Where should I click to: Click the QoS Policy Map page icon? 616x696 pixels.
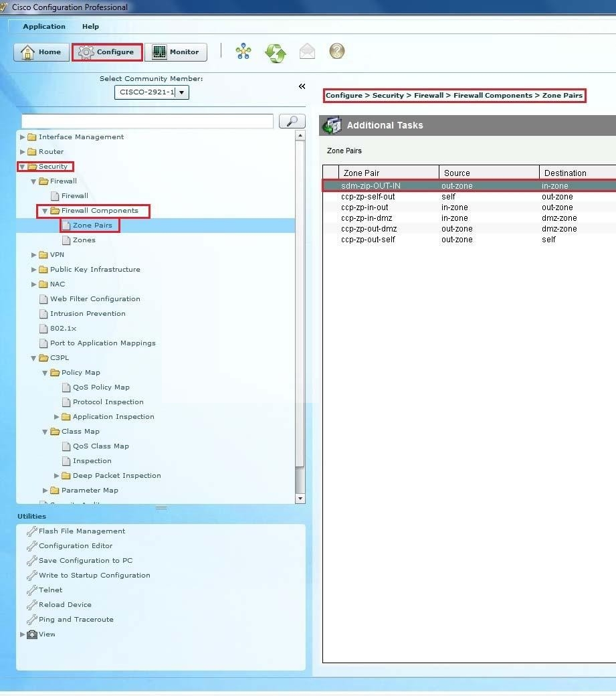click(x=66, y=387)
